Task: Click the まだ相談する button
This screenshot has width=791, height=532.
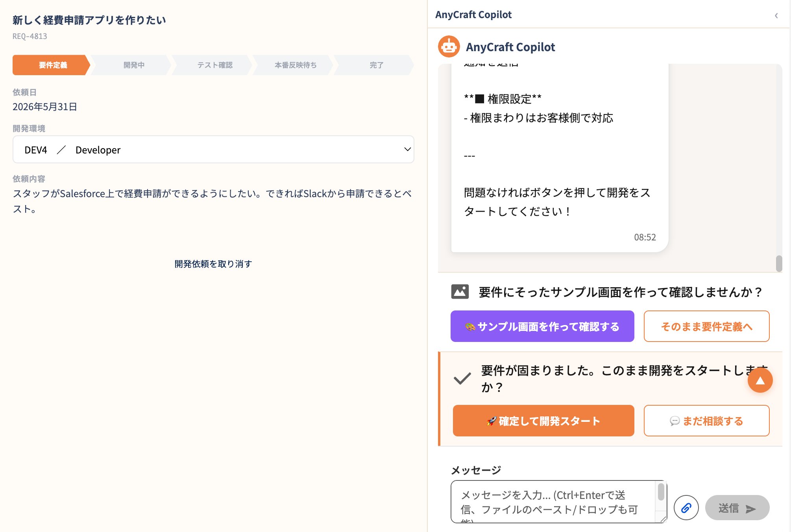Action: tap(706, 421)
